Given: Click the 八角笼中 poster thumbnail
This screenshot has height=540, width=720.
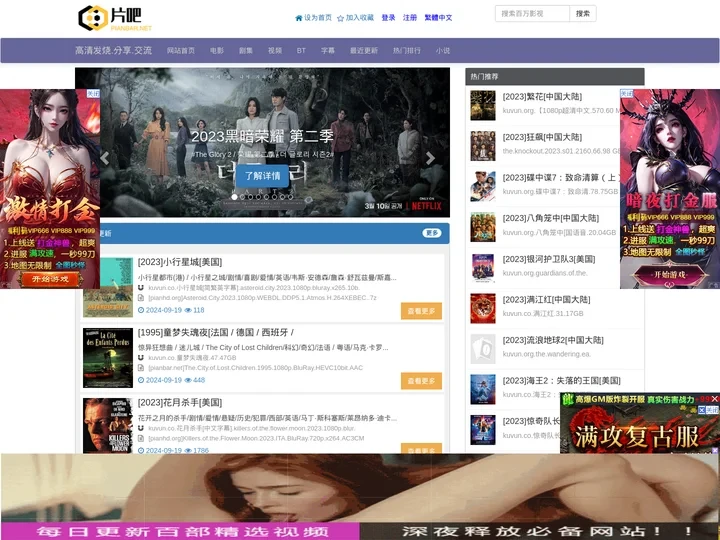Looking at the screenshot, I should click(x=483, y=227).
